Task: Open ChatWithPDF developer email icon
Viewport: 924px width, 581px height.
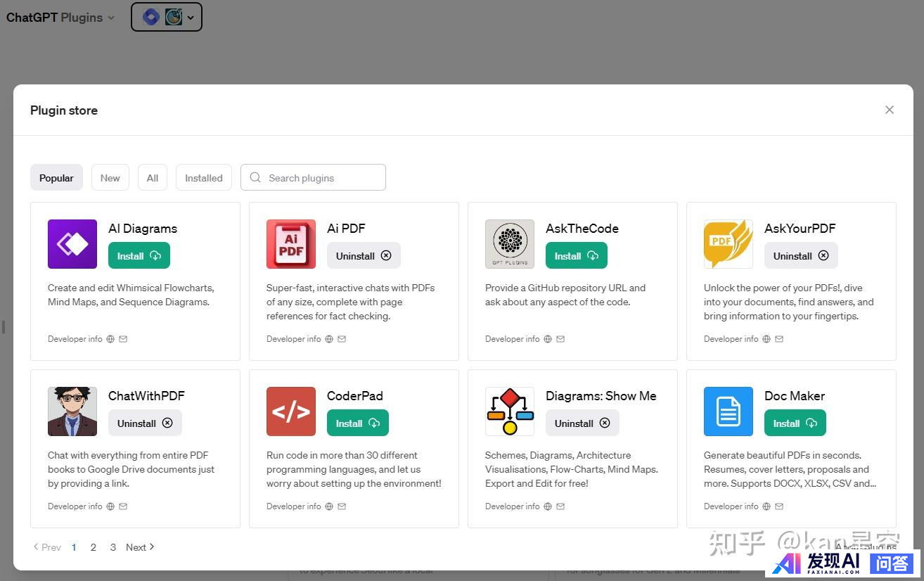Action: pyautogui.click(x=123, y=506)
